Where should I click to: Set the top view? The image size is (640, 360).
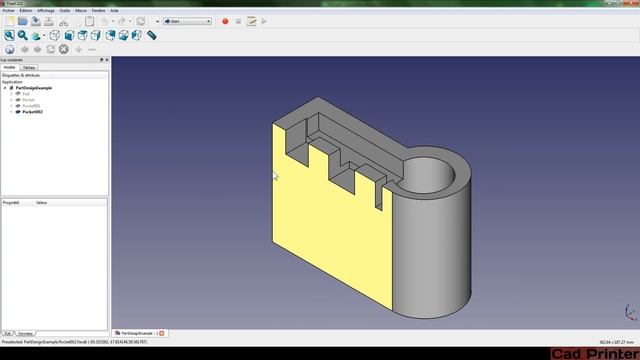(x=82, y=36)
